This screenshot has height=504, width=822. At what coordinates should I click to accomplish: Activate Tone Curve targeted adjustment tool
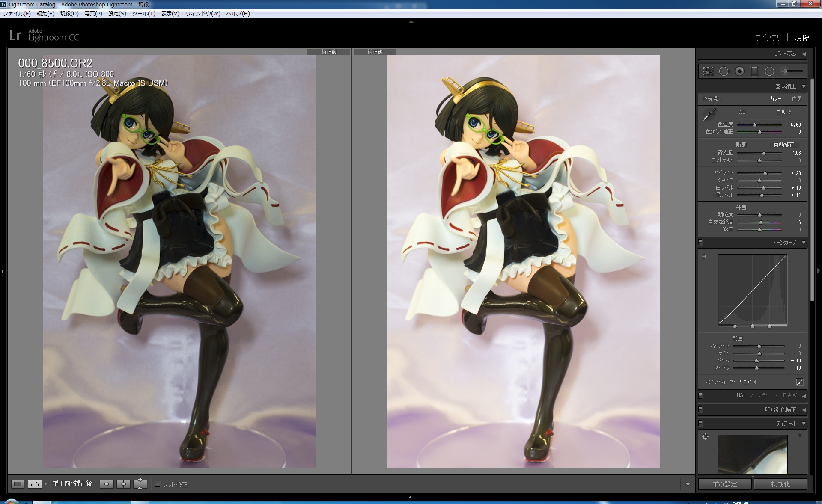[x=704, y=257]
